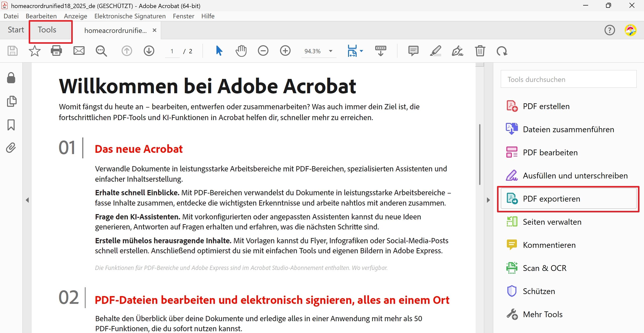Go to previous page arrow-up icon
Image resolution: width=644 pixels, height=333 pixels.
click(x=127, y=51)
